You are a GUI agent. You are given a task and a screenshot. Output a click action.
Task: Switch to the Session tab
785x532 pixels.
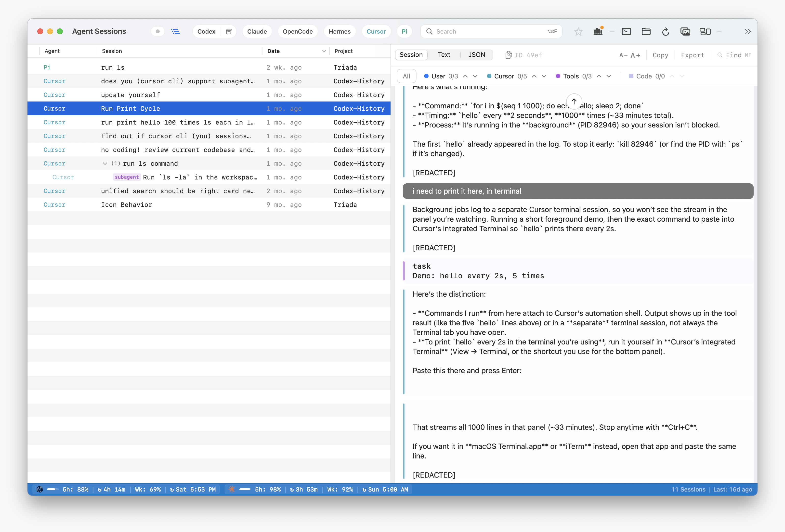coord(411,55)
